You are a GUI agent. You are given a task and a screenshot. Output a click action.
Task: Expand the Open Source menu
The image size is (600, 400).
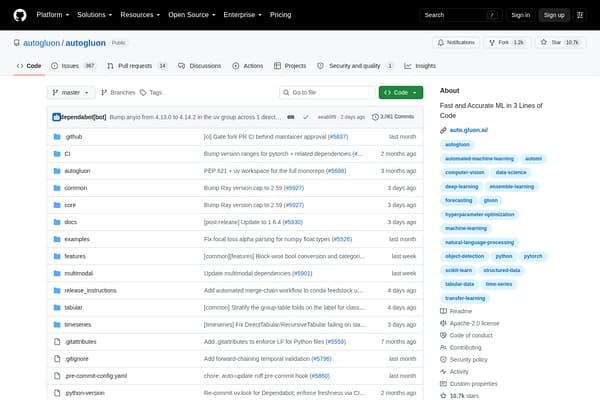[x=192, y=15]
